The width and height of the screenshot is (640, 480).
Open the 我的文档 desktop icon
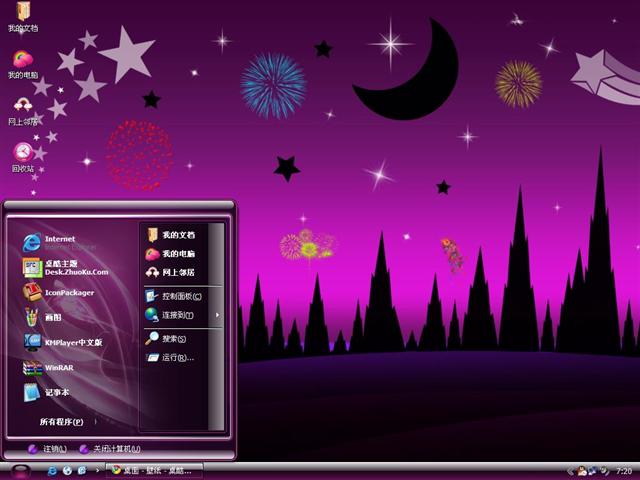(x=22, y=16)
